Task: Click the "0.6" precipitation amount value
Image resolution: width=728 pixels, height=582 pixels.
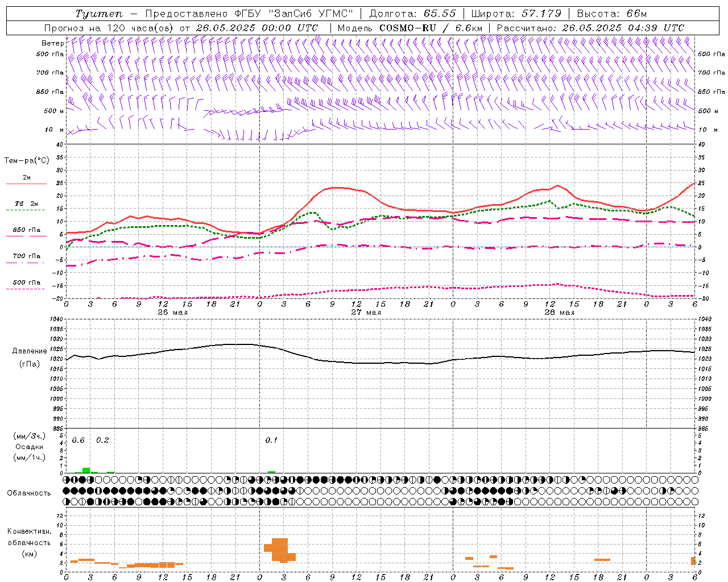Action: tap(78, 440)
